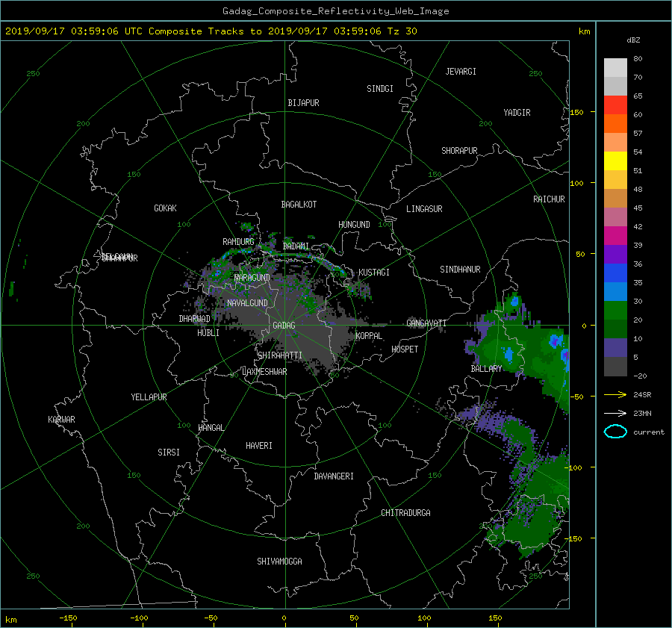672x628 pixels.
Task: Click the BALLARY label
Action: tap(486, 369)
